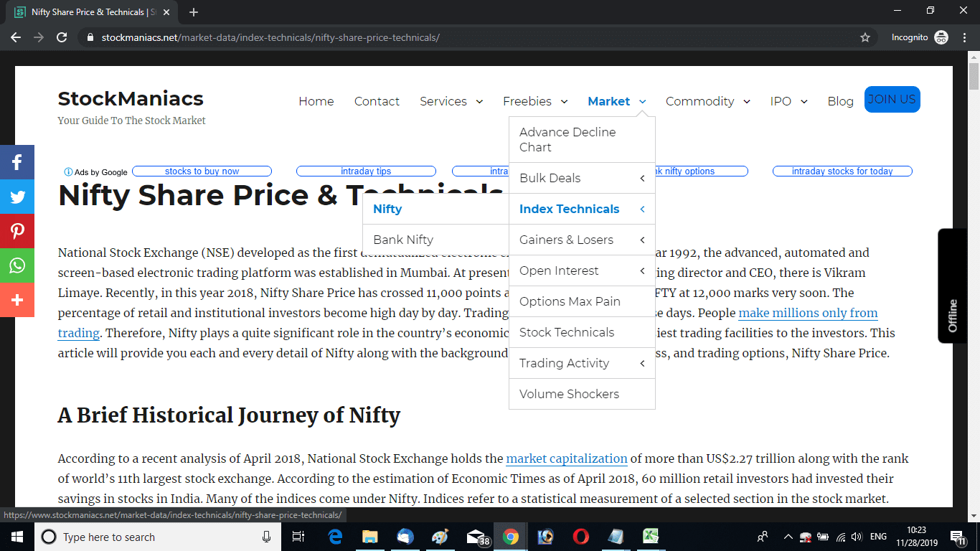Open the volume control in the system tray

[x=857, y=536]
